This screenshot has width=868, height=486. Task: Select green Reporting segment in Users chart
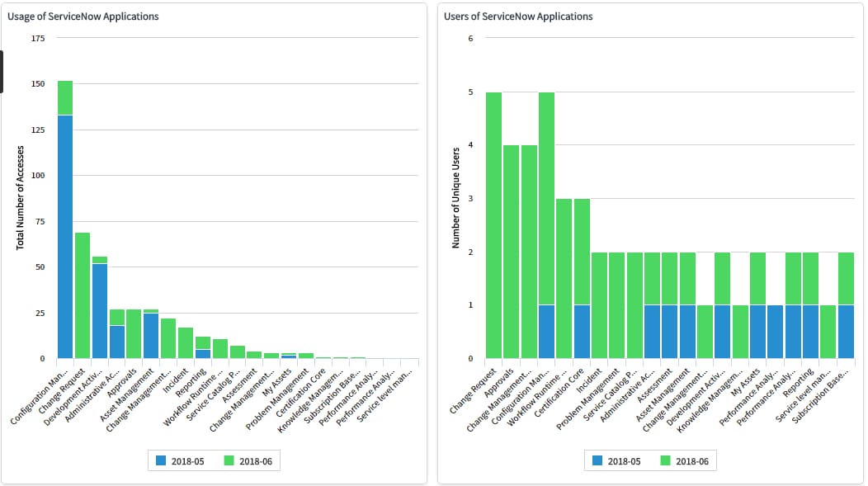click(x=810, y=278)
